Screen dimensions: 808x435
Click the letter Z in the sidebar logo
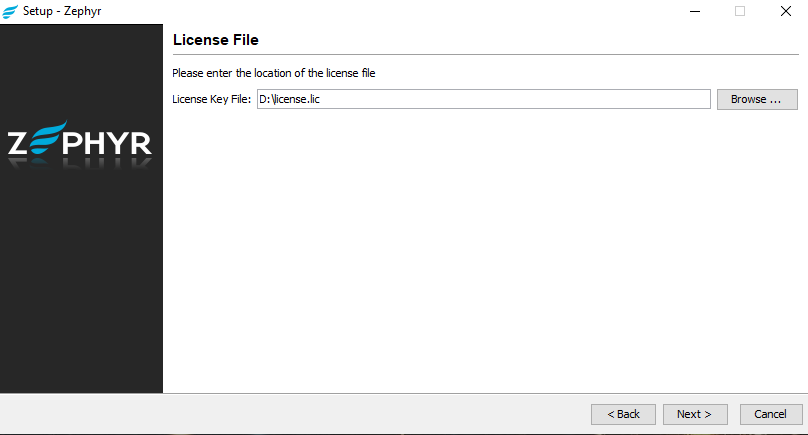click(21, 144)
